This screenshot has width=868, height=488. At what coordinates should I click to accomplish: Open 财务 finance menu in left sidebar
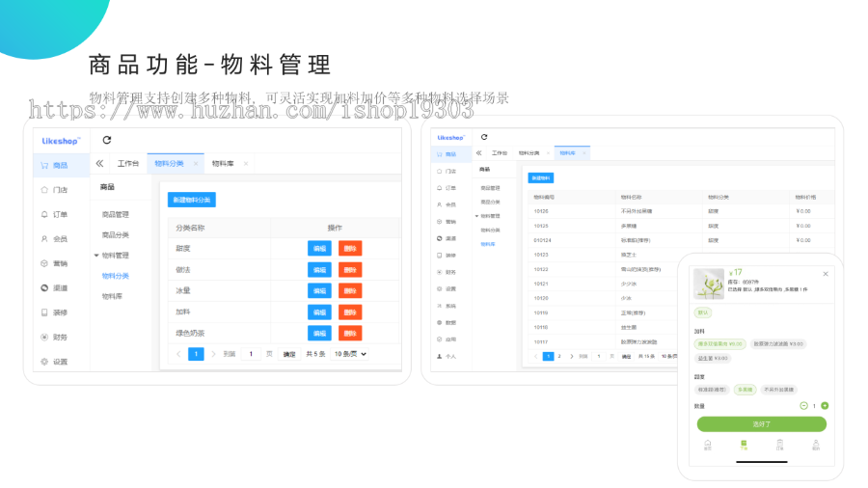[54, 337]
